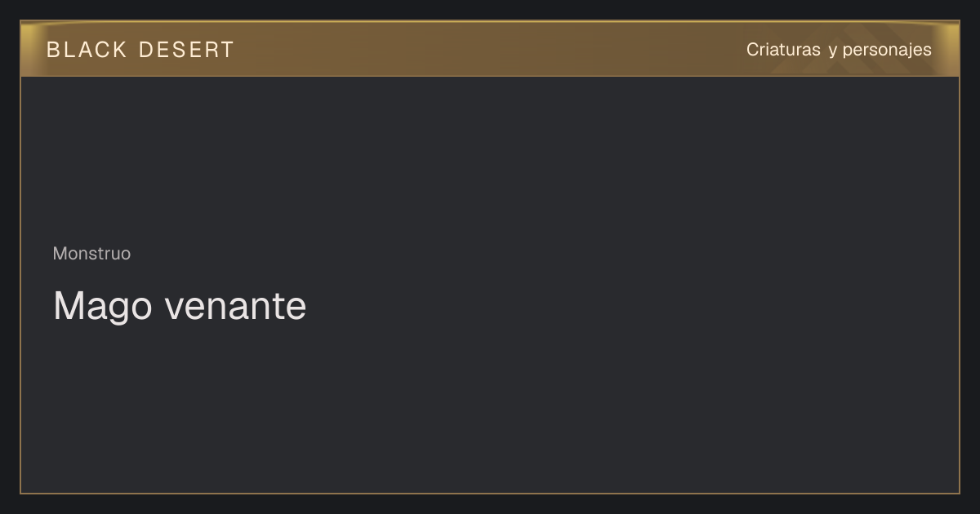This screenshot has height=514, width=980.
Task: Click the letter y between Criaturas and personajes
Action: click(832, 51)
